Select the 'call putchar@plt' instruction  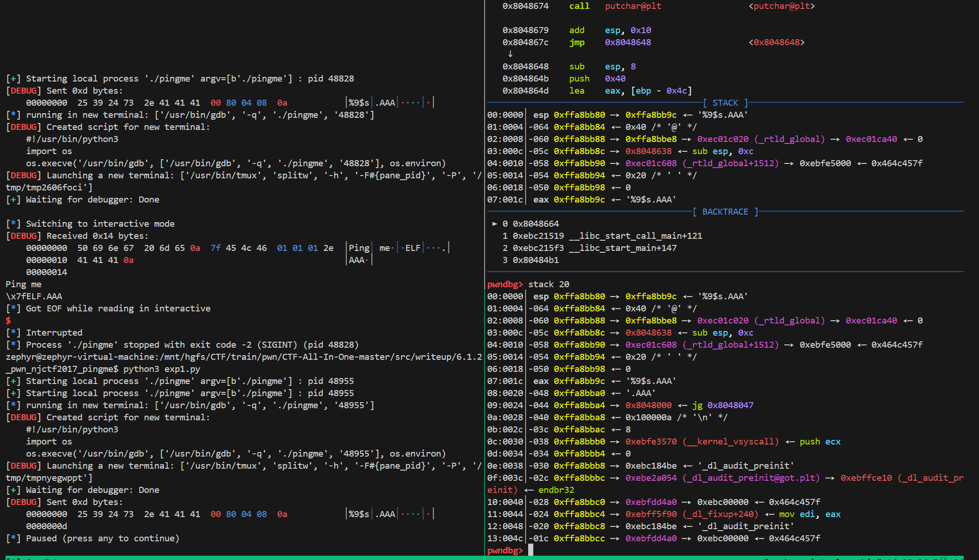coord(615,6)
